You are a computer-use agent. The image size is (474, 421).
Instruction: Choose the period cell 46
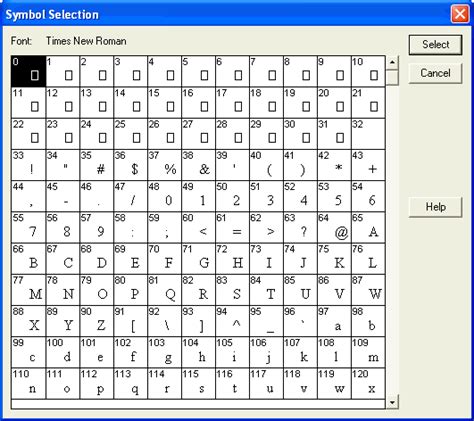click(97, 196)
